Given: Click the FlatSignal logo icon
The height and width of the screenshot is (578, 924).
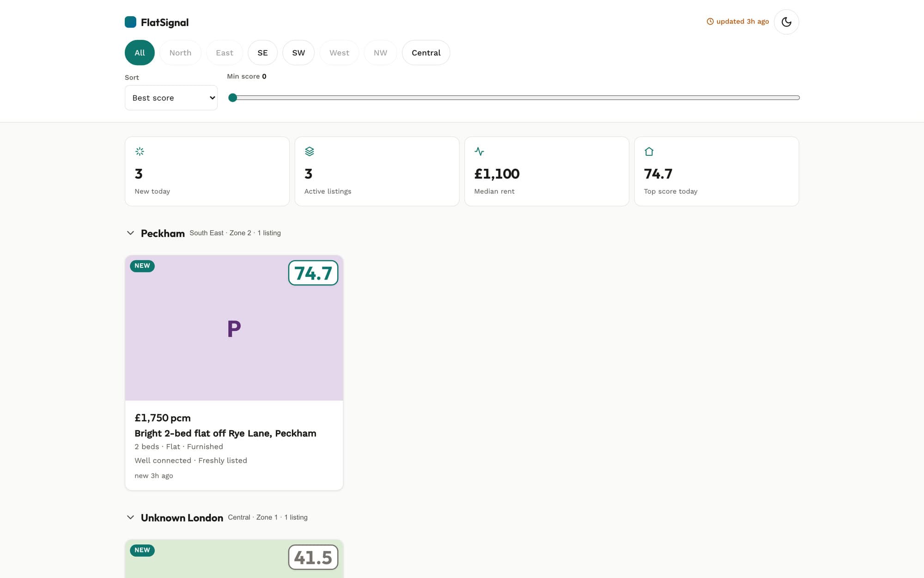Looking at the screenshot, I should click(130, 22).
